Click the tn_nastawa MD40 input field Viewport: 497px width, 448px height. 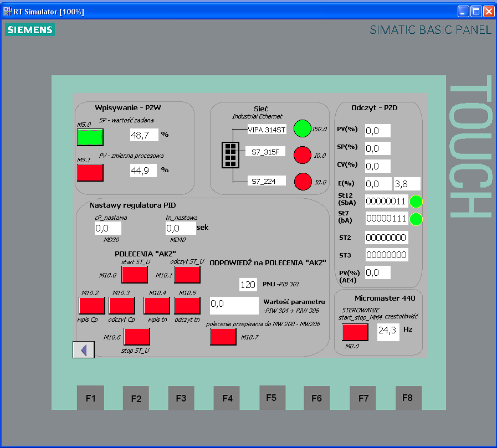coord(181,228)
